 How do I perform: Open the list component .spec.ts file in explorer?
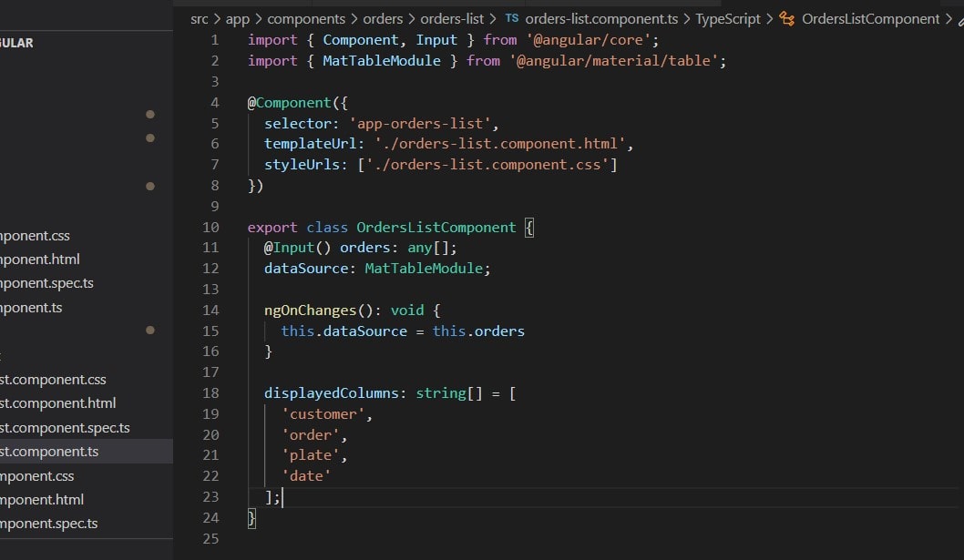click(x=64, y=428)
